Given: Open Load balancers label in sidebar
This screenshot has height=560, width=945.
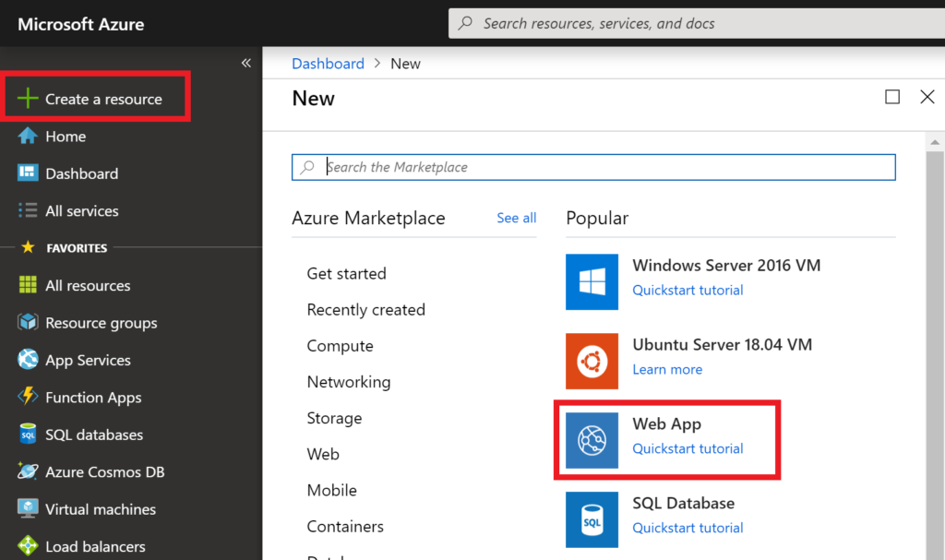Looking at the screenshot, I should [x=95, y=547].
